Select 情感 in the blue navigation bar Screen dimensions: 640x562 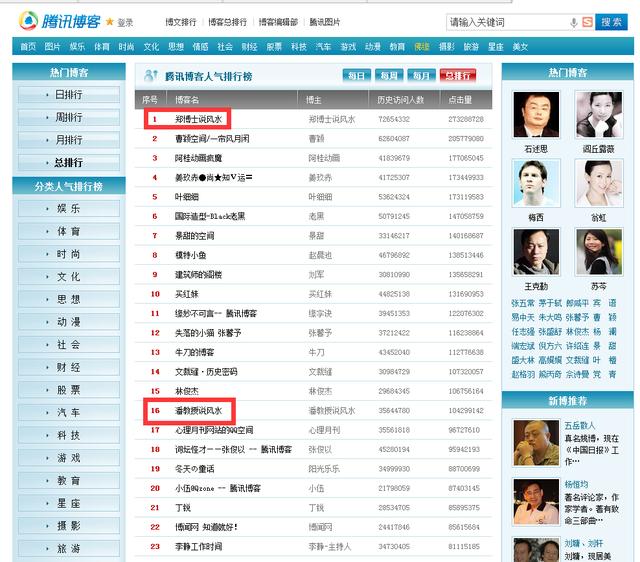click(x=200, y=47)
